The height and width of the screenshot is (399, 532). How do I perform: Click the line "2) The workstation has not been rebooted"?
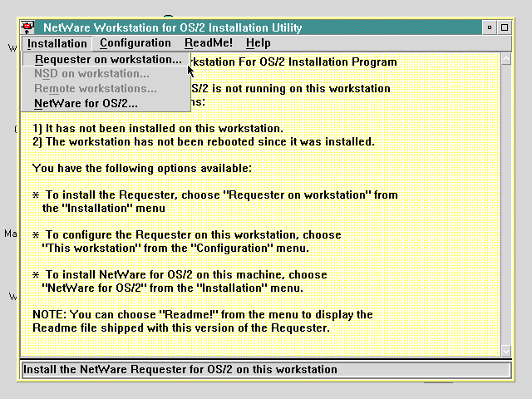click(x=204, y=142)
